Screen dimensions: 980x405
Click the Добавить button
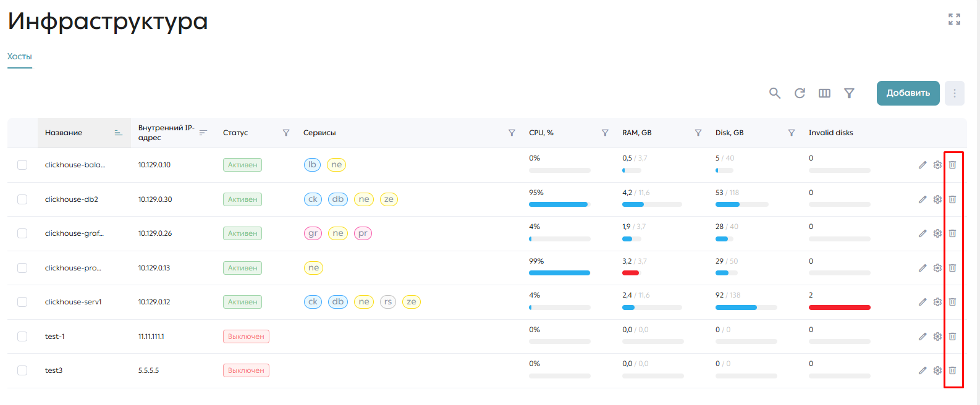[x=908, y=93]
